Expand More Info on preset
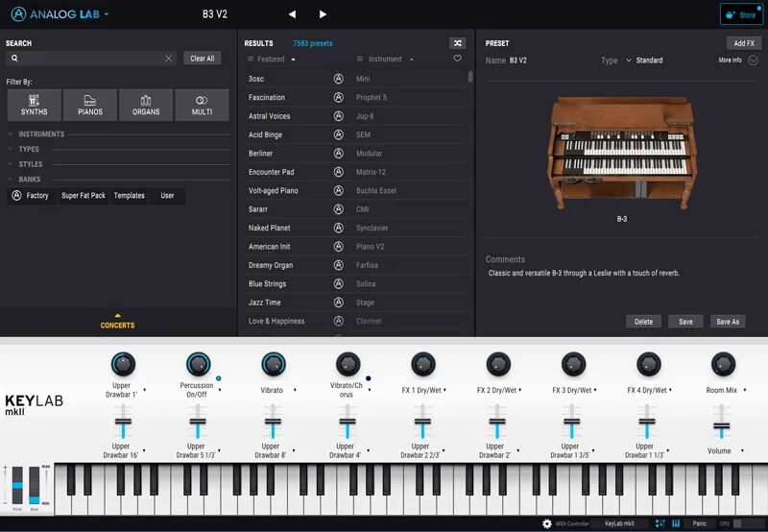 (x=754, y=60)
